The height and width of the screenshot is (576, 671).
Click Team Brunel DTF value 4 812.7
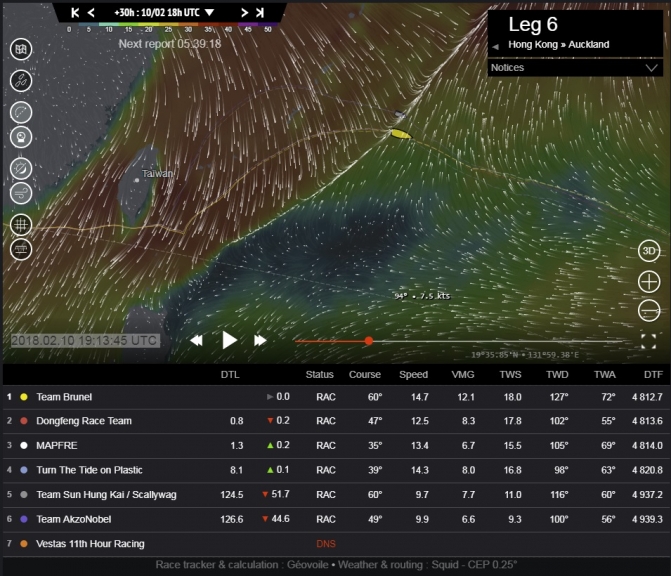(647, 397)
